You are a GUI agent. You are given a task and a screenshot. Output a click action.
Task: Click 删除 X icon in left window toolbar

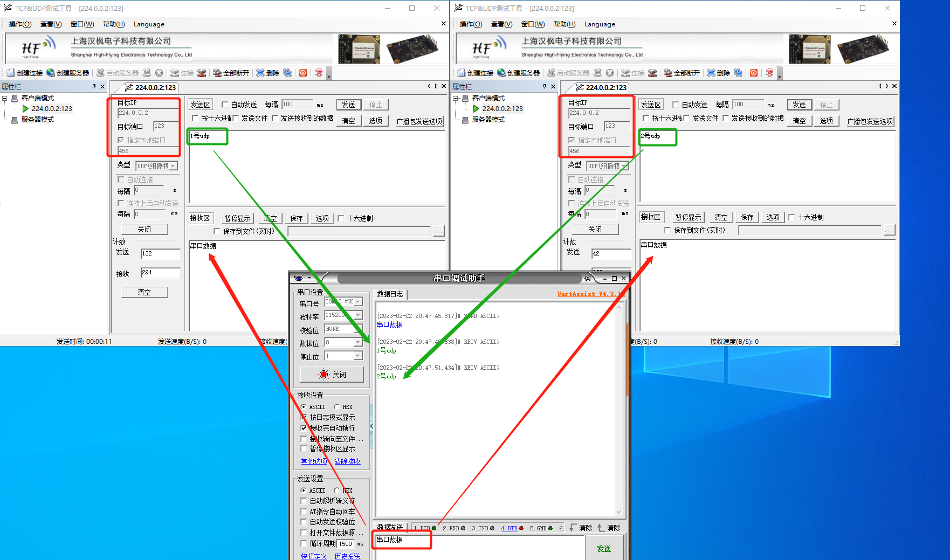tap(260, 73)
